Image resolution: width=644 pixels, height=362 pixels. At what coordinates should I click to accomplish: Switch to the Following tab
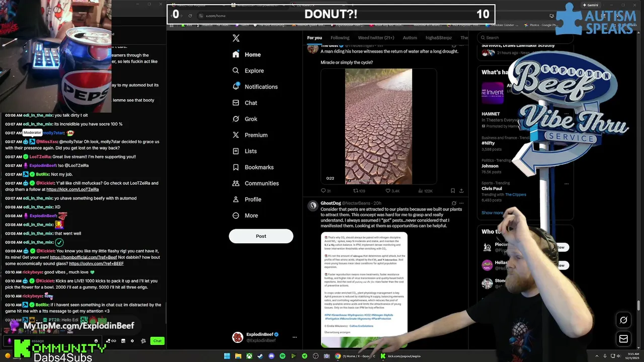point(340,38)
